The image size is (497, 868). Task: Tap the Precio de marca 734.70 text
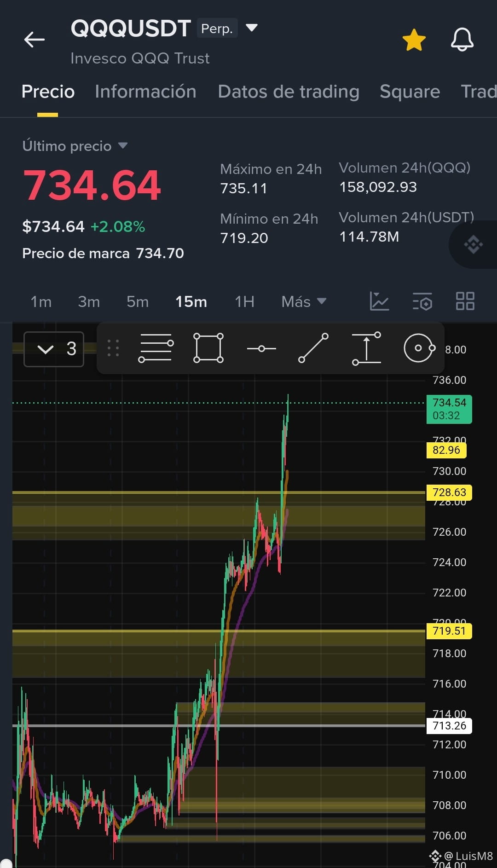[x=103, y=254]
